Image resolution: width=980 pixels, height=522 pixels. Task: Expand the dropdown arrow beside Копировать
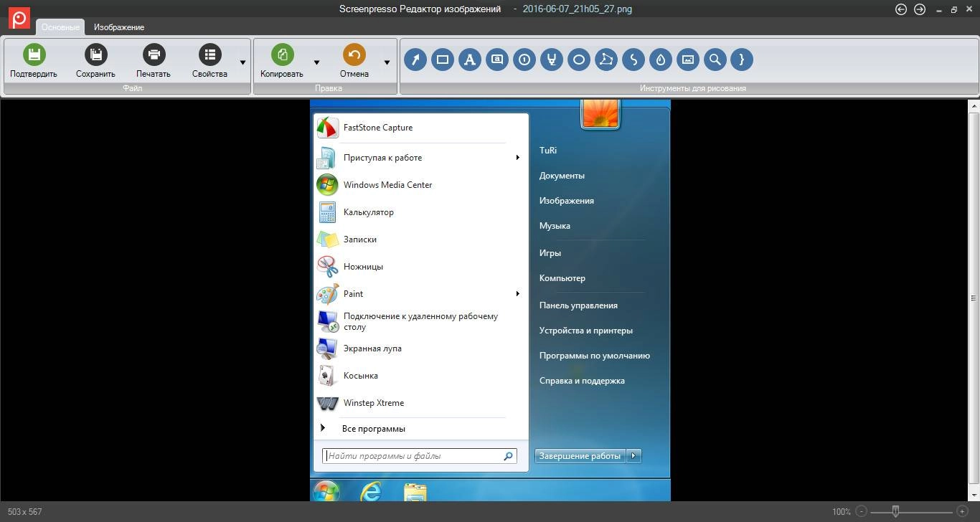pos(316,62)
